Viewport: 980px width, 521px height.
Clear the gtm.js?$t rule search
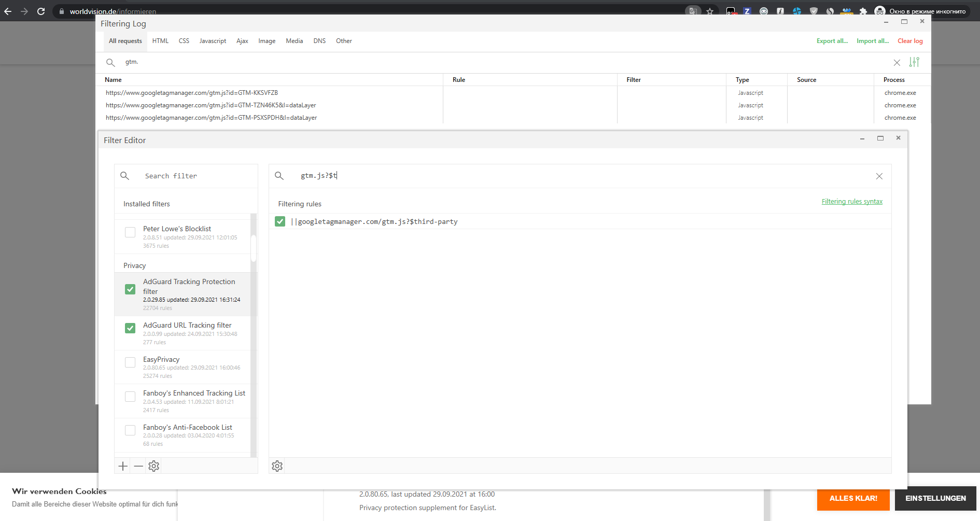pos(879,176)
